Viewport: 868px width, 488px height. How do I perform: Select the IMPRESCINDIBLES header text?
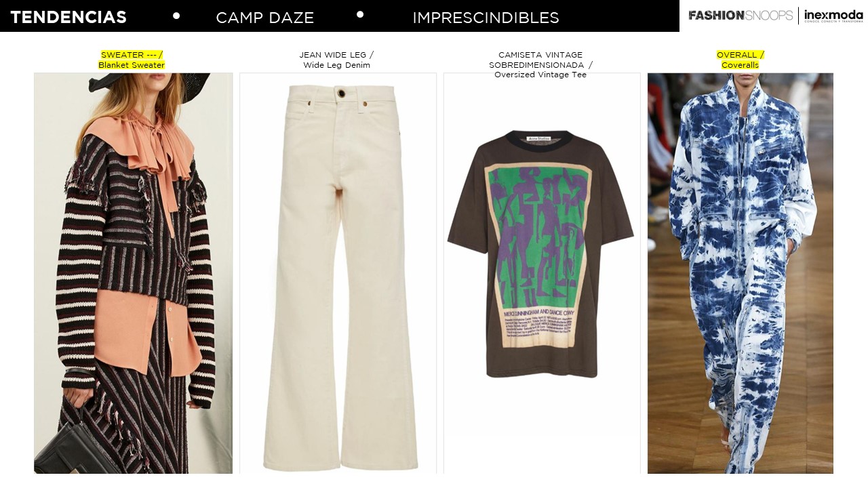486,18
